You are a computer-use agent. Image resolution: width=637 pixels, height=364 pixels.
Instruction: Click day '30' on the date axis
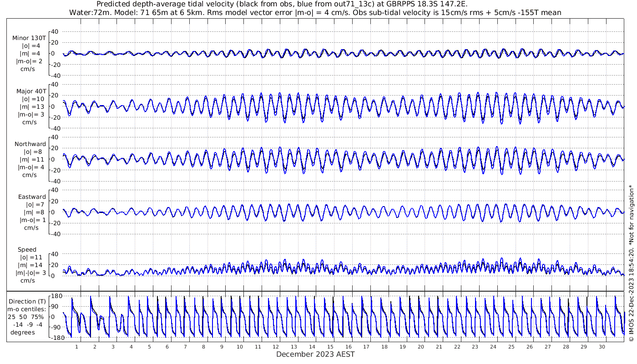pos(602,347)
